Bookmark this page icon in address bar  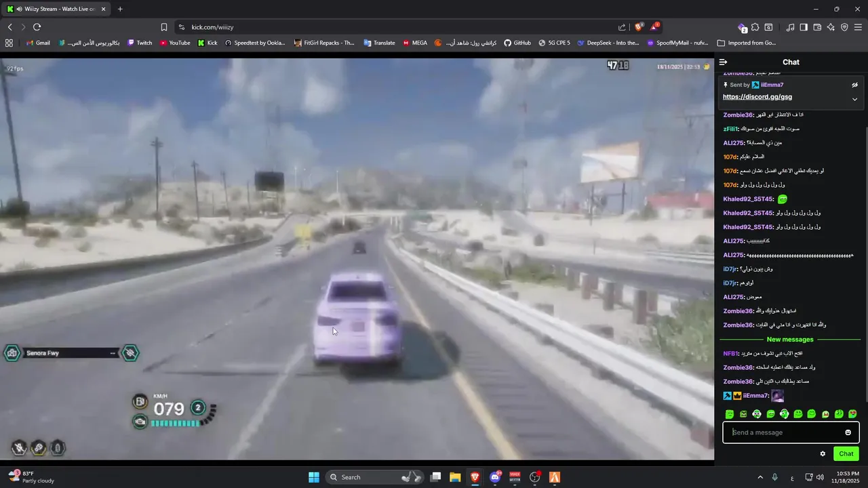[163, 27]
